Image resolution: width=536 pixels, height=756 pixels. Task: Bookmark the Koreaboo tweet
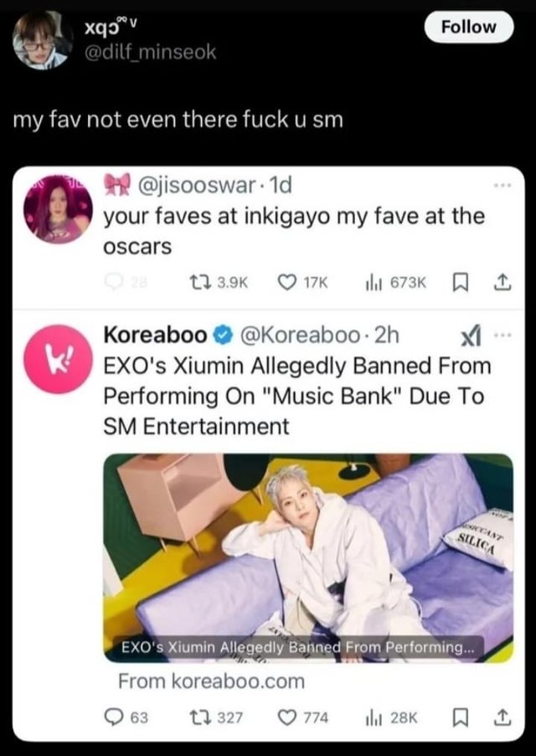pyautogui.click(x=461, y=718)
